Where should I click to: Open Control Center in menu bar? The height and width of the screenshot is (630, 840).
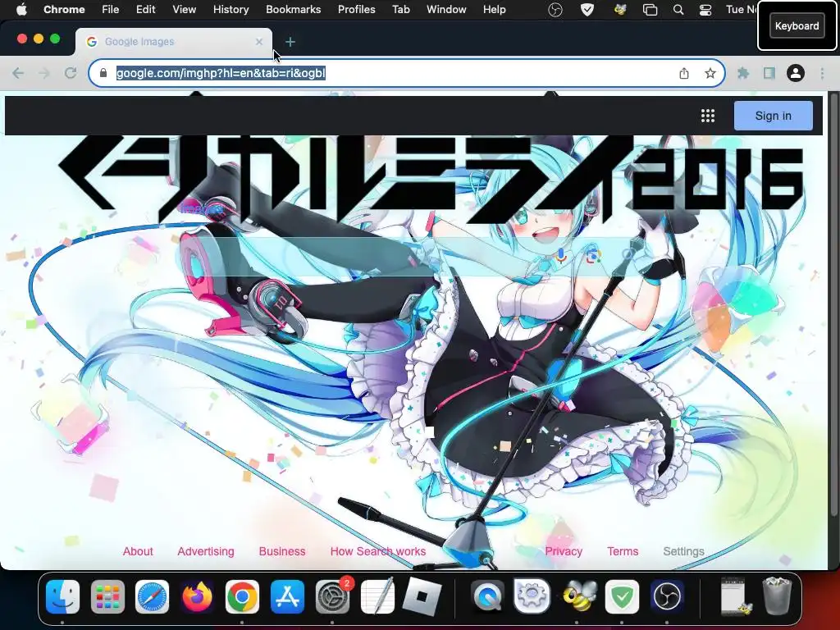pyautogui.click(x=705, y=10)
